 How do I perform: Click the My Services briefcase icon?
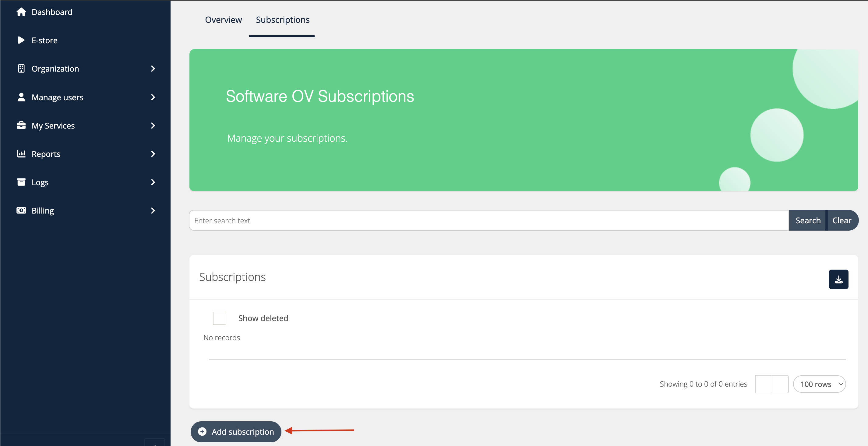point(21,126)
